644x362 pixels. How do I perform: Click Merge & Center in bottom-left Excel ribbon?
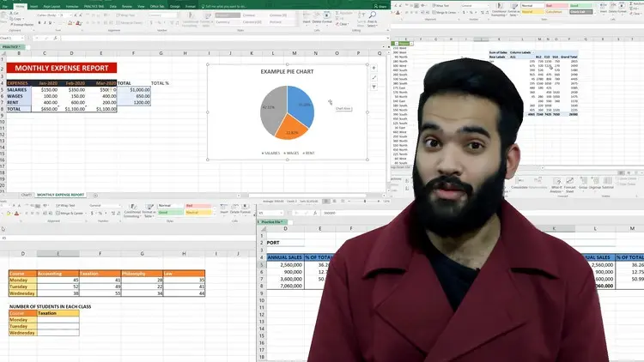tap(70, 213)
